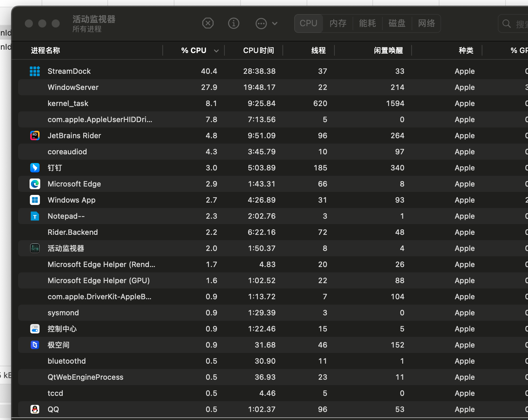Click the Microsoft Edge process name

(74, 184)
